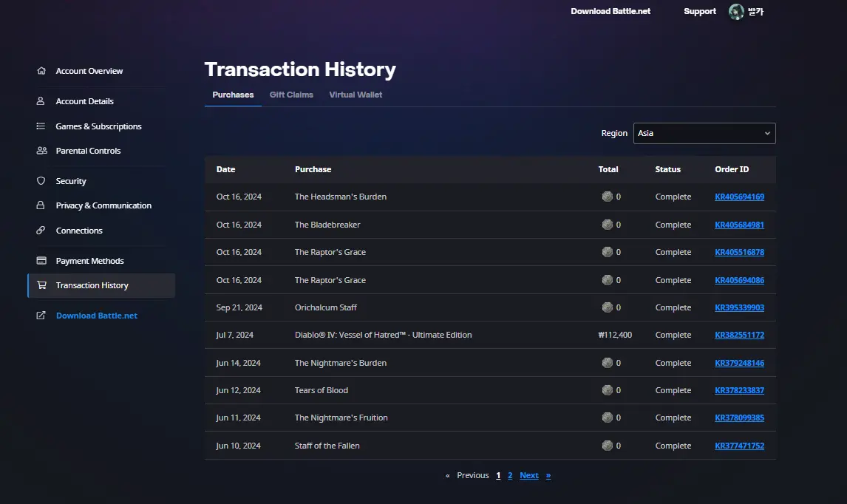Switch to the Virtual Wallet tab

click(356, 95)
